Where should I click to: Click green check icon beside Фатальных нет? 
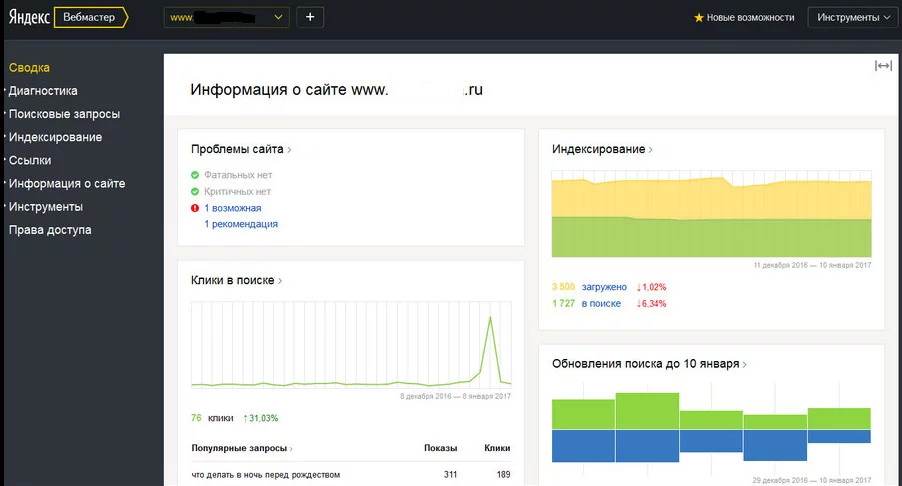(x=195, y=175)
